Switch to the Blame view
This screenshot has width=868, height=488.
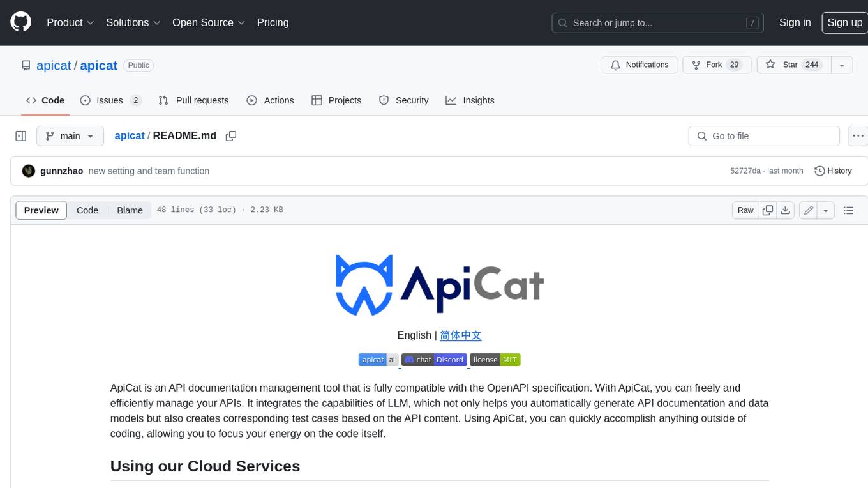click(x=130, y=210)
